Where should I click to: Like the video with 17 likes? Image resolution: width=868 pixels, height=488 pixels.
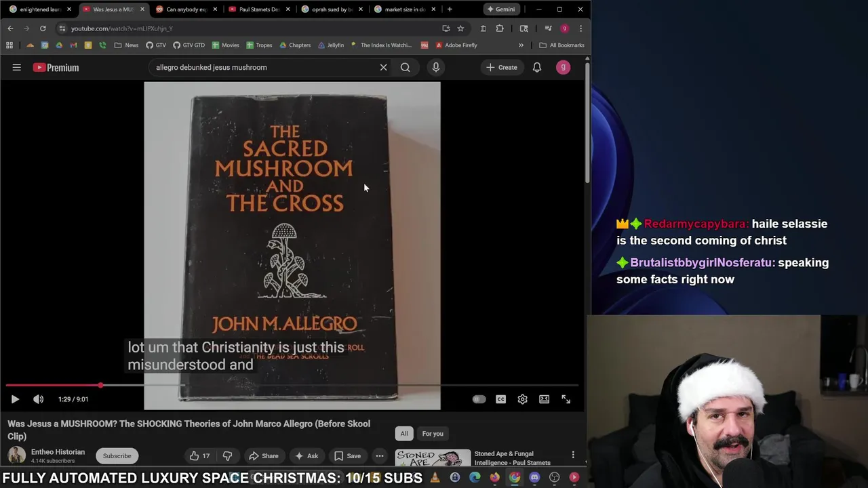(199, 456)
